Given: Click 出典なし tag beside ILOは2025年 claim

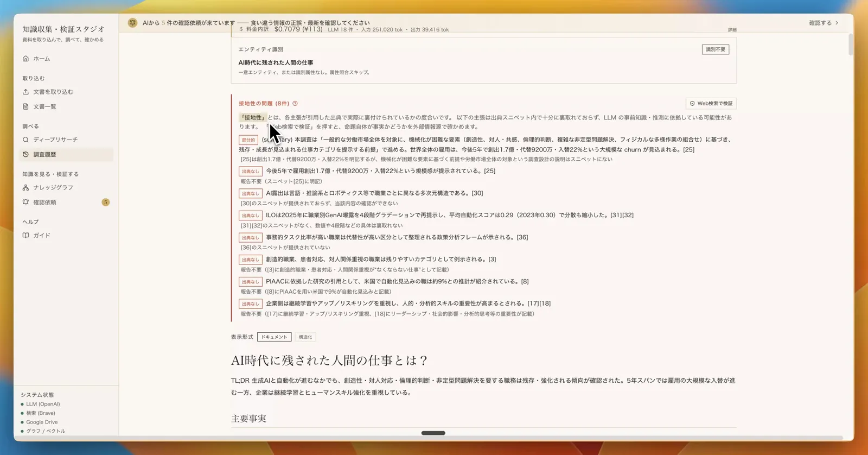Looking at the screenshot, I should [x=251, y=216].
